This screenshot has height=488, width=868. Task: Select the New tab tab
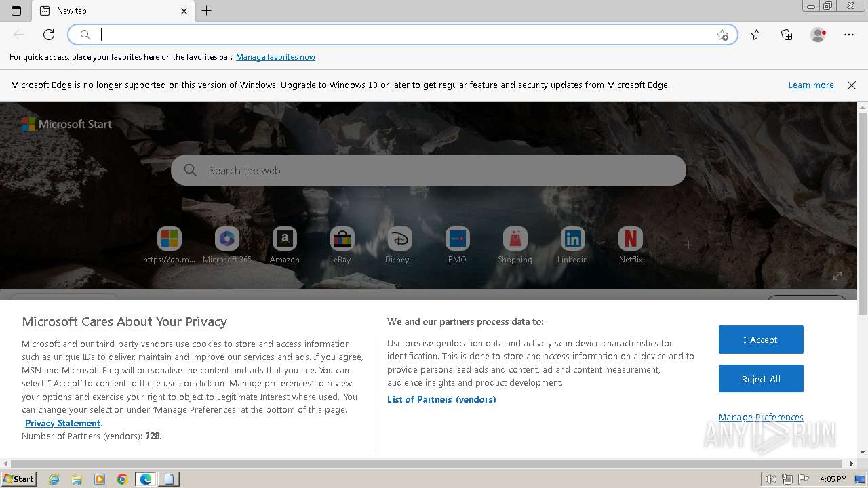click(x=113, y=11)
